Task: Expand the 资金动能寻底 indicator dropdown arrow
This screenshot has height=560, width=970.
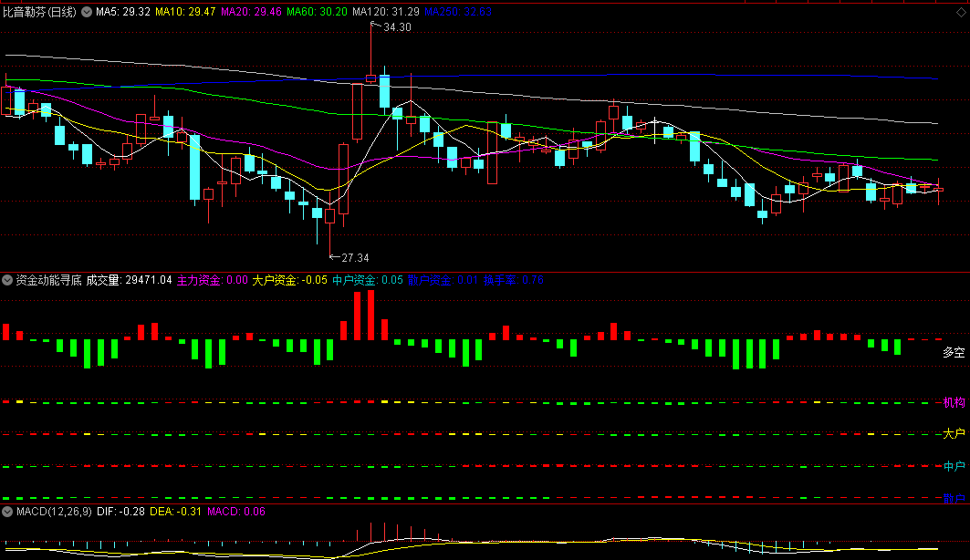Action: 6,280
